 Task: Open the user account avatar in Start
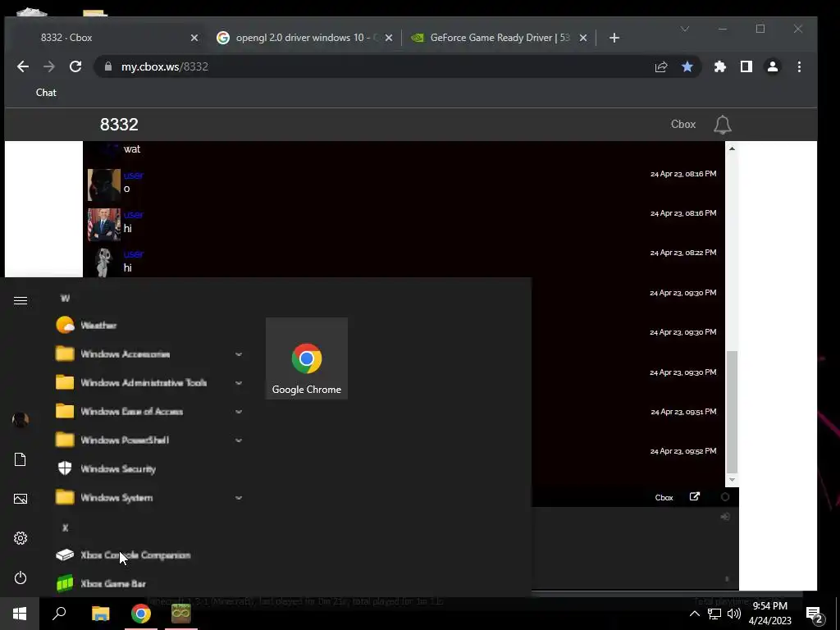click(x=21, y=420)
